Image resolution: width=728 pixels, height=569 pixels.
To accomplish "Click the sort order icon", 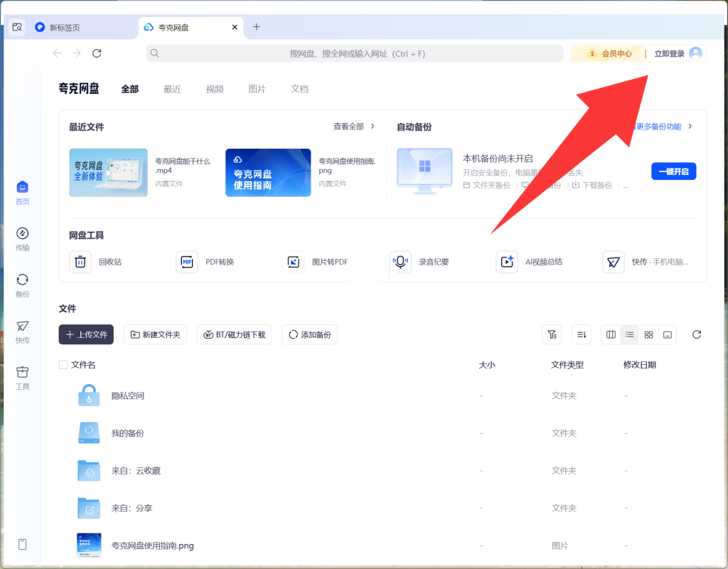I will (582, 334).
